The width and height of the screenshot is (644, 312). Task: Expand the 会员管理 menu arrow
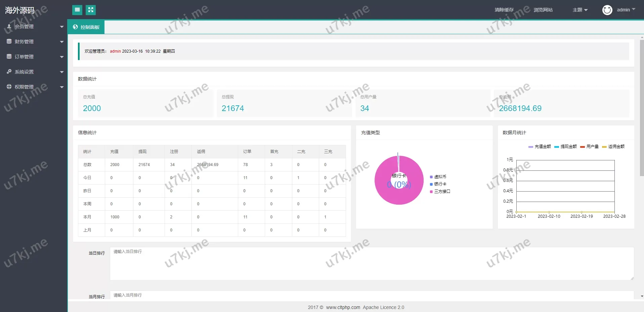coord(61,27)
